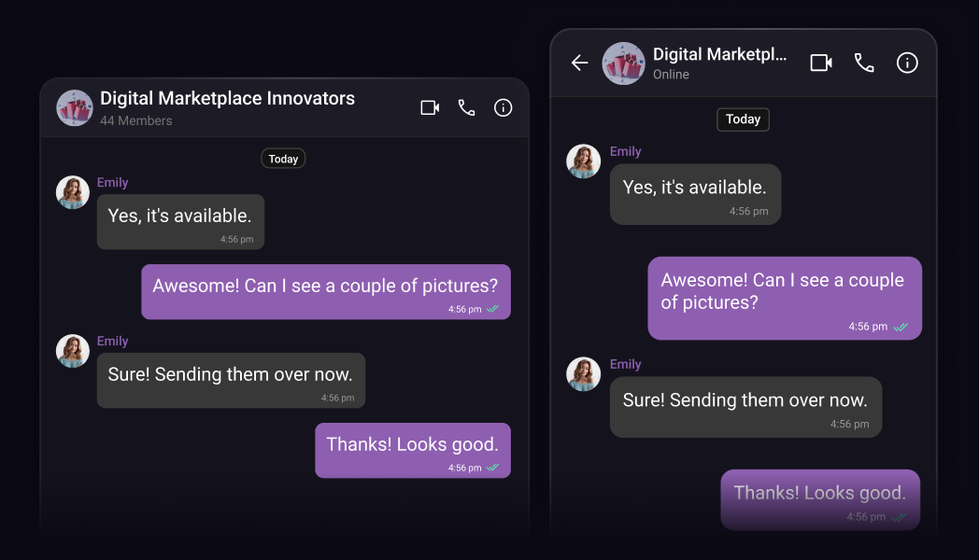Screen dimensions: 979x560
Task: Open Emily's avatar in the mobile chat
Action: coord(584,161)
